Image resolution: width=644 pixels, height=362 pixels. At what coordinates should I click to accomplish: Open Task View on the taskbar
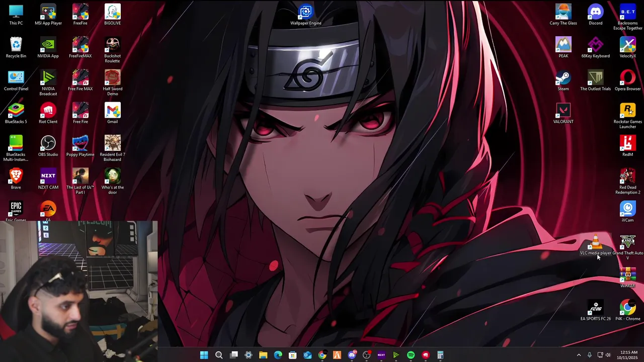pos(234,355)
